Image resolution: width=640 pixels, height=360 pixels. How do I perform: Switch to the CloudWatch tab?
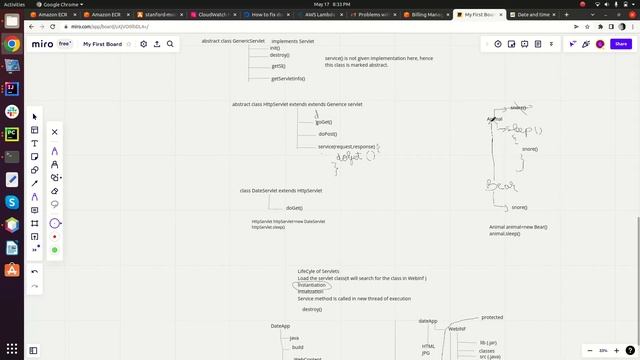[212, 15]
